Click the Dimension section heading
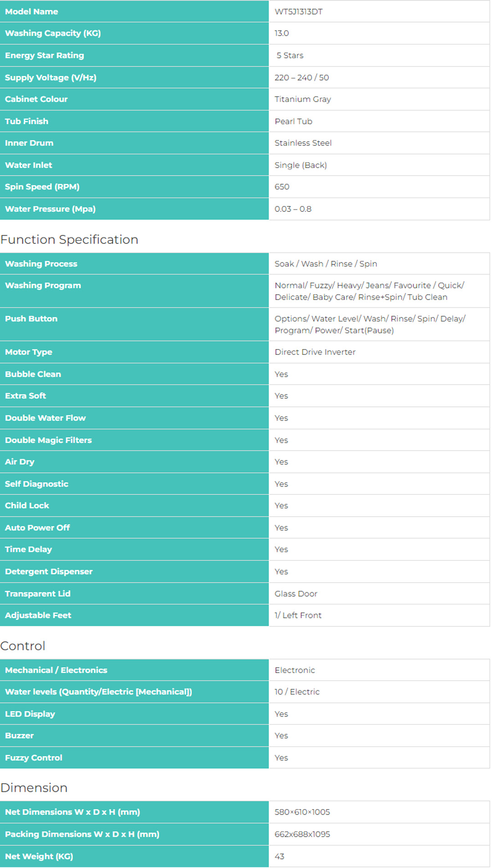 click(34, 788)
